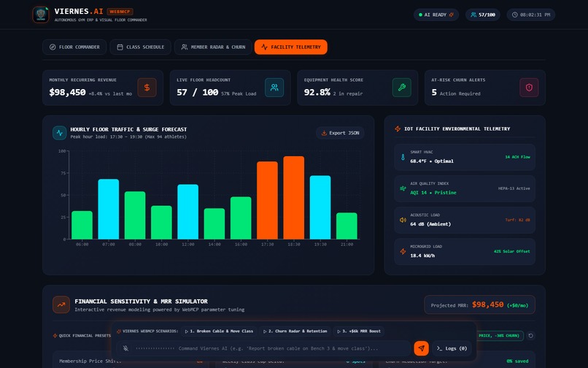Click the green 06:00 bar in traffic chart

click(x=82, y=225)
